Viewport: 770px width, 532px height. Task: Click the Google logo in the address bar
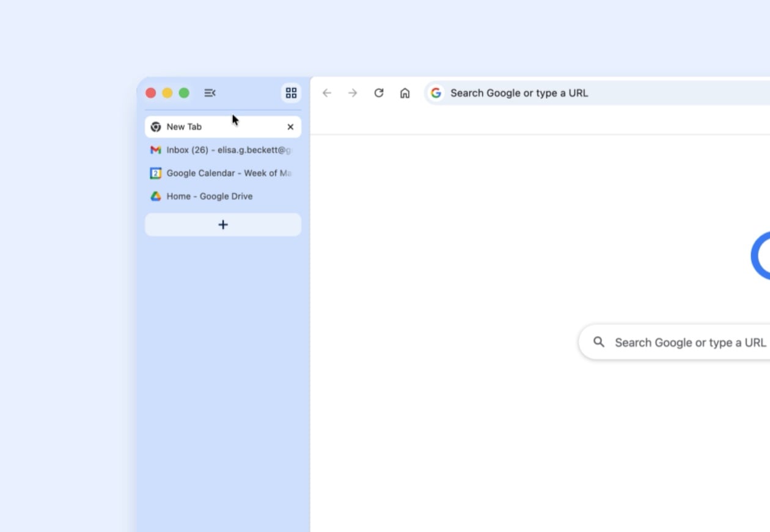pos(436,93)
